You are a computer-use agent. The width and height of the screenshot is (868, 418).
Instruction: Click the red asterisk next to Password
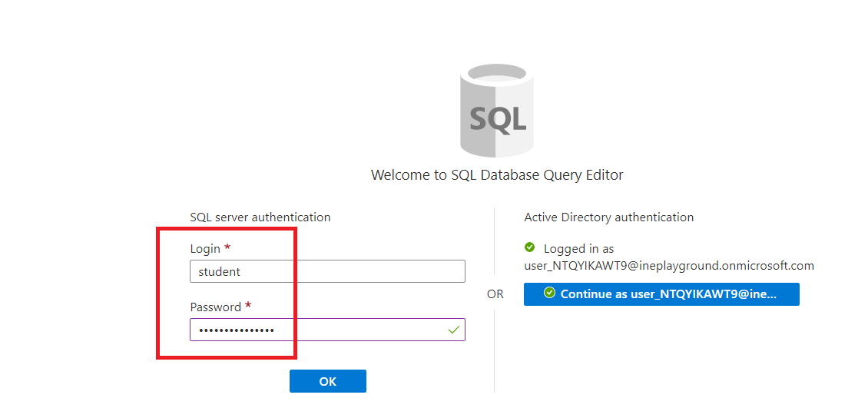pos(248,307)
